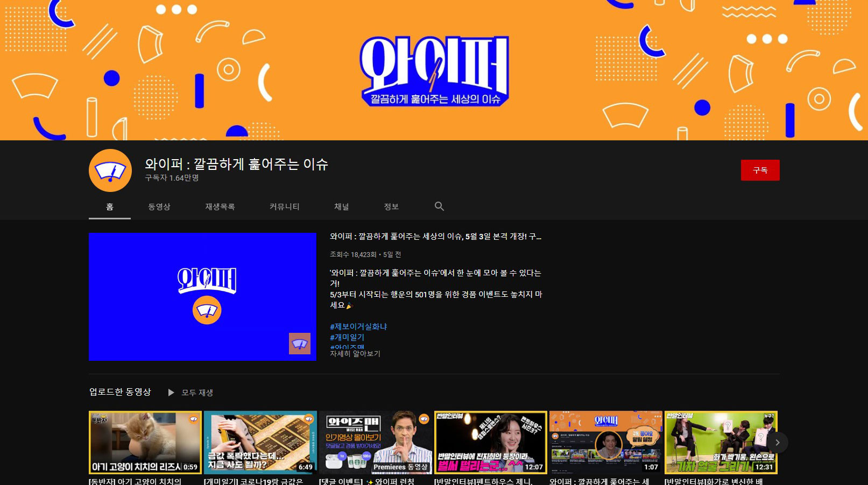Screen dimensions: 868x485
Task: Select the 채널 tab
Action: click(342, 206)
